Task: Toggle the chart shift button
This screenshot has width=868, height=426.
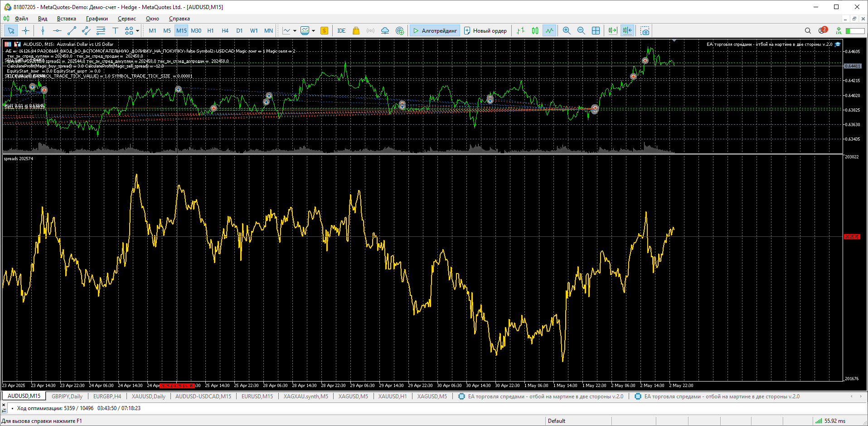Action: click(x=627, y=31)
